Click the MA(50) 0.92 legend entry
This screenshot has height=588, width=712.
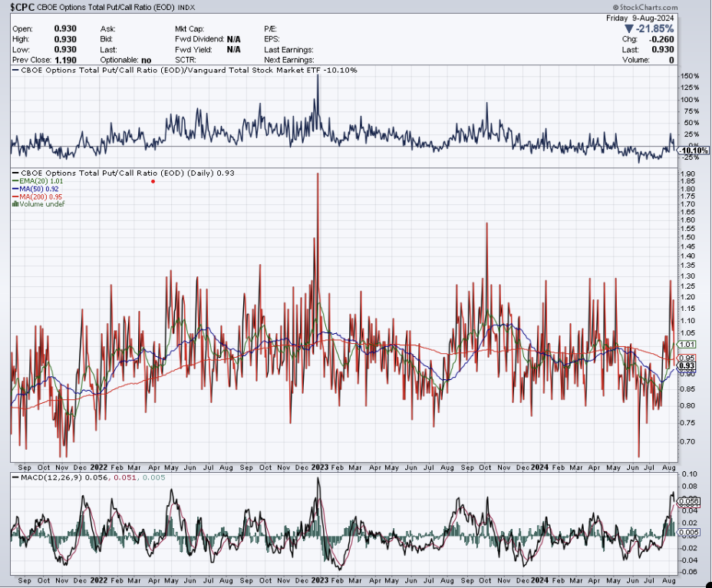[35, 189]
